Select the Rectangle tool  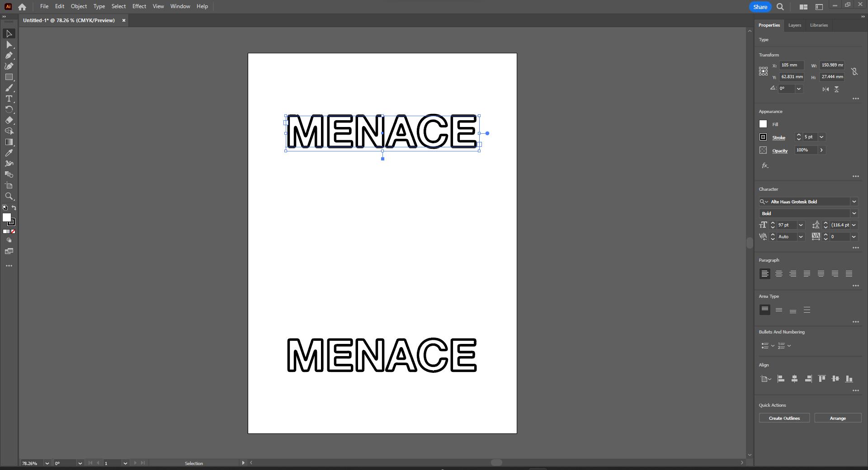click(9, 77)
